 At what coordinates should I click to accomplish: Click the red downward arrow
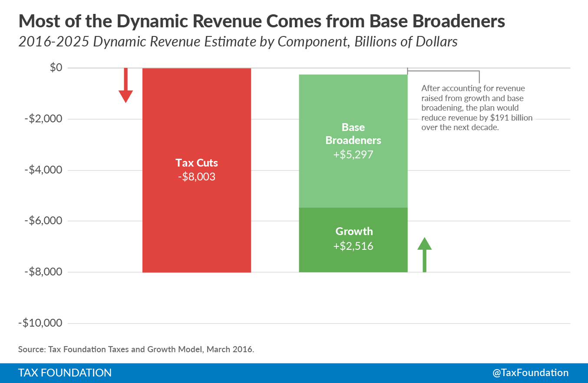[126, 86]
